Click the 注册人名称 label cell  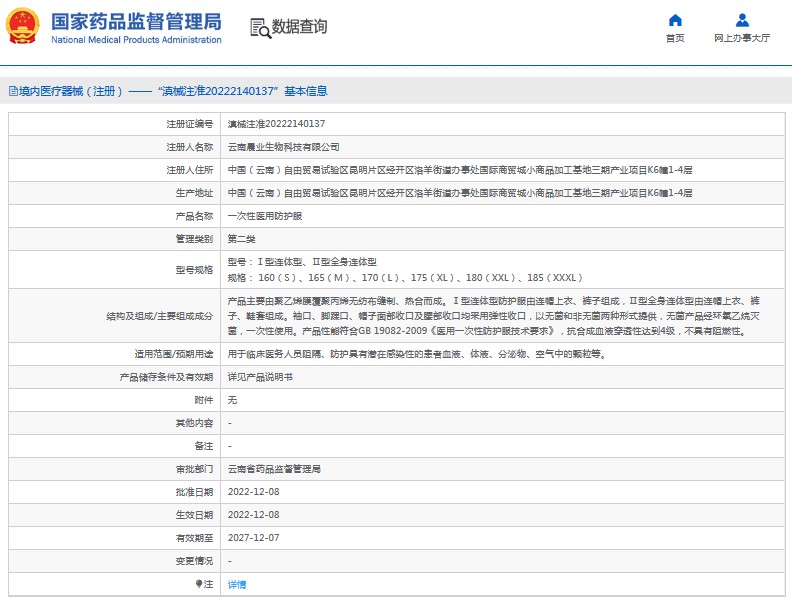pyautogui.click(x=115, y=147)
